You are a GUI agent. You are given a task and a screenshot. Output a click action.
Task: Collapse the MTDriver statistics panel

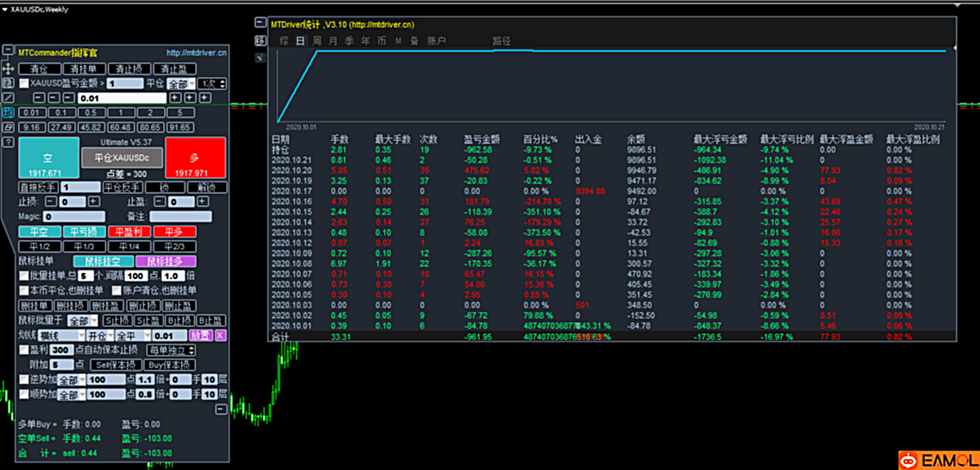tap(260, 23)
